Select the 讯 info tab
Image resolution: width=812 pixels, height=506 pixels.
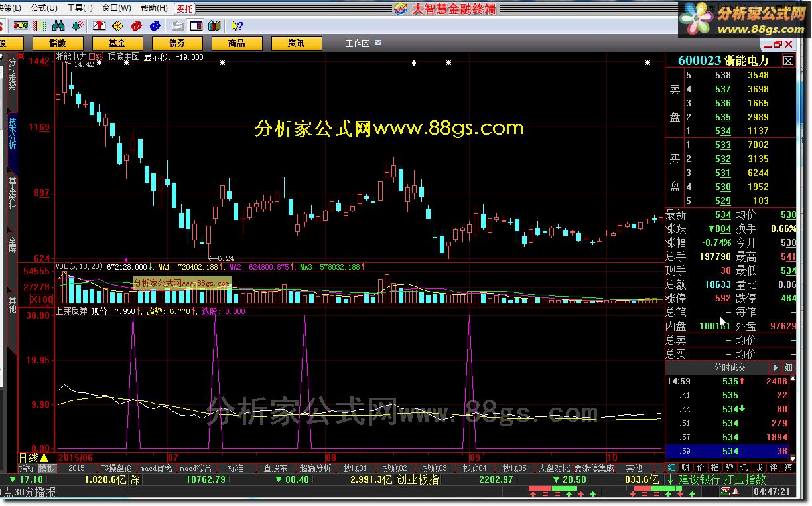(x=744, y=468)
